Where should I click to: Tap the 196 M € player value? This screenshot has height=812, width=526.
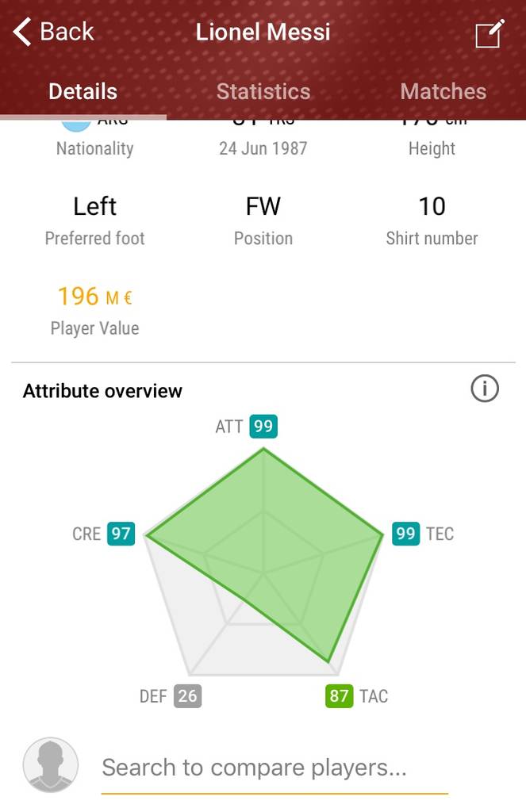click(x=95, y=297)
